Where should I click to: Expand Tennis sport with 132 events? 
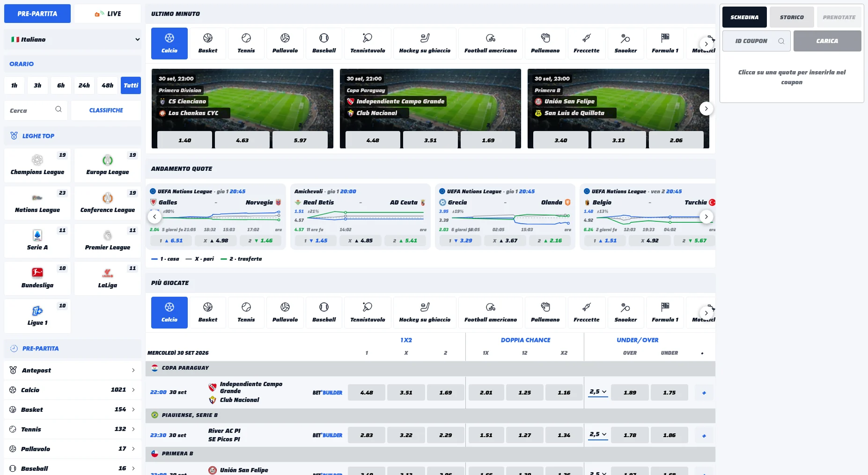[73, 429]
